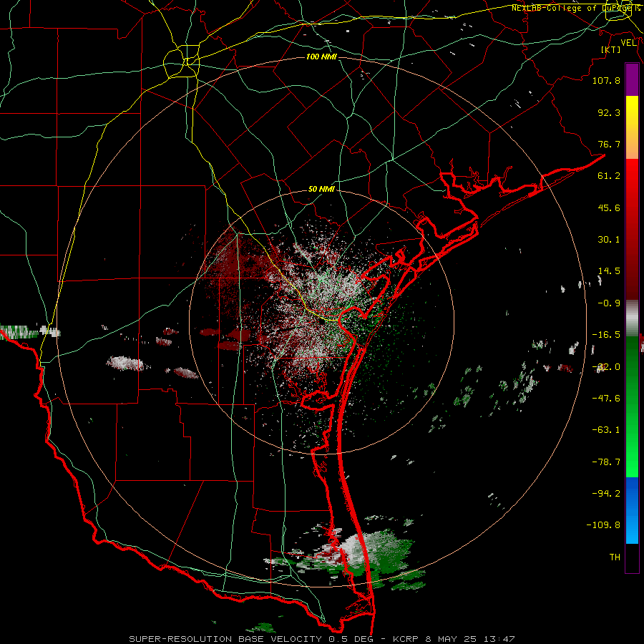The width and height of the screenshot is (644, 644).
Task: Click the SUPER-RESOLUTION BASE VELOCITY title text
Action: (x=225, y=639)
